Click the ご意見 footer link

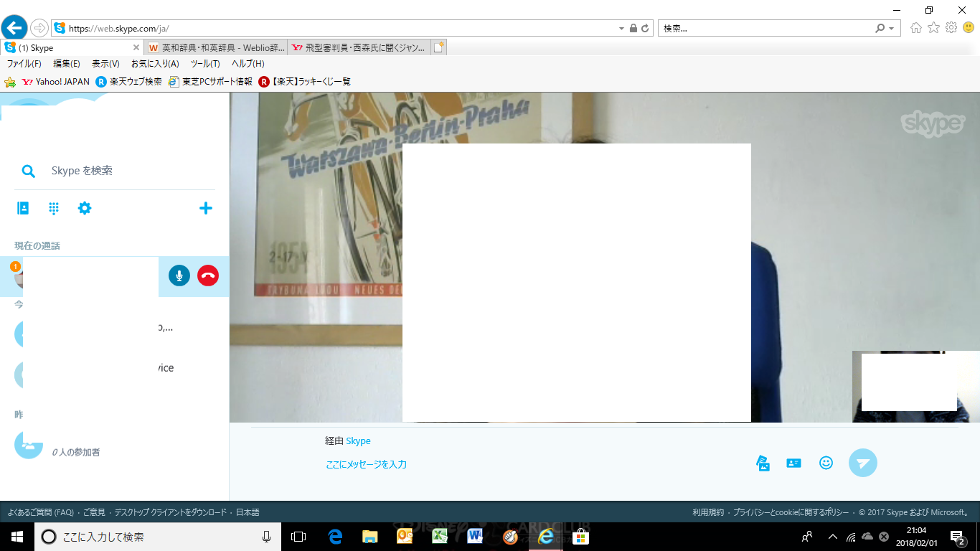point(94,512)
